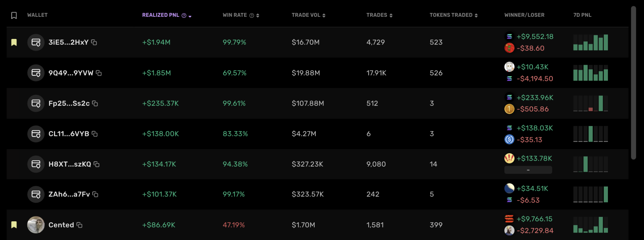644x240 pixels.
Task: Open the REALIZED PNL info tooltip
Action: pos(183,15)
